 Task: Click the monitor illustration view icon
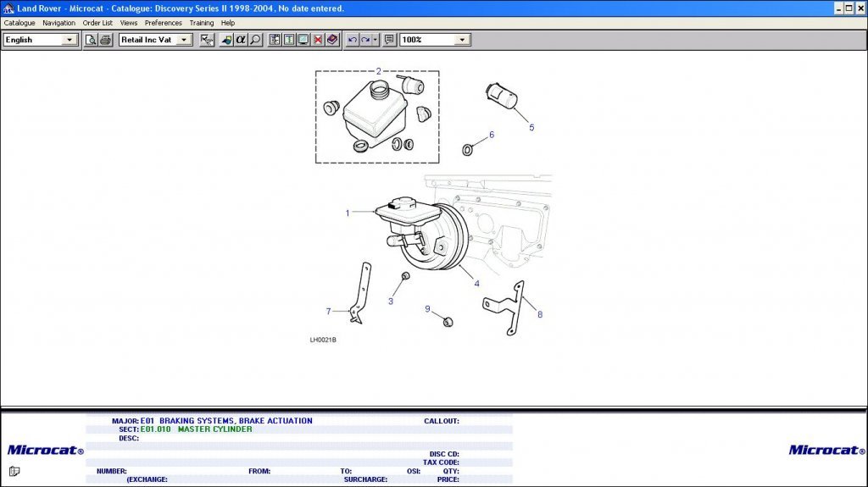click(x=303, y=40)
